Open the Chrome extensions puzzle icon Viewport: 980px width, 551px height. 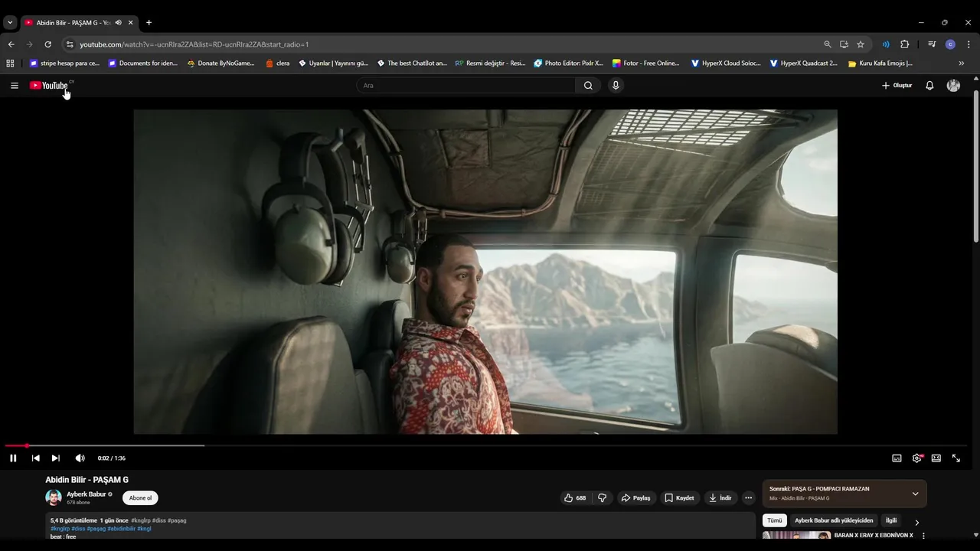(x=904, y=44)
